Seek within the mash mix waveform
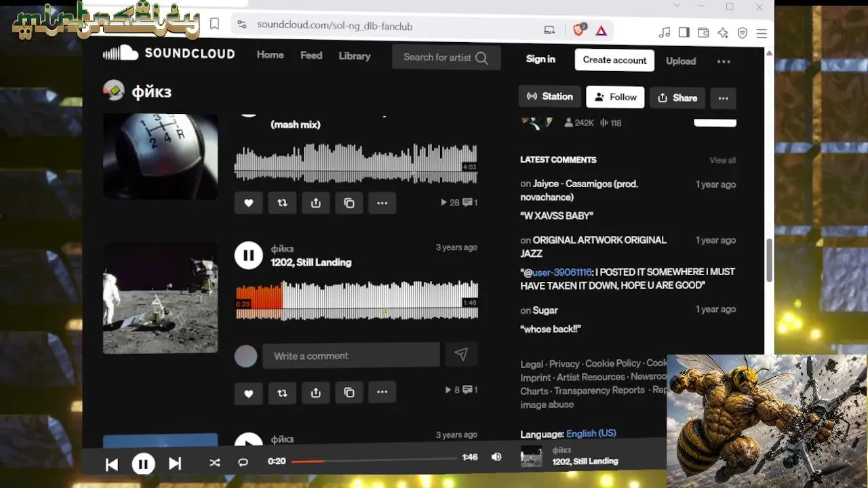 click(356, 163)
